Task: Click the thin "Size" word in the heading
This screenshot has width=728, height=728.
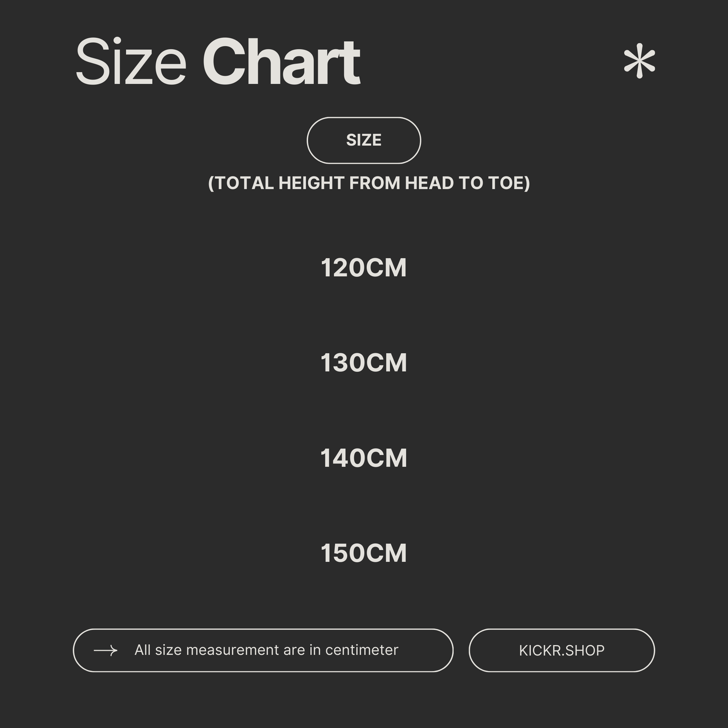Action: click(131, 62)
